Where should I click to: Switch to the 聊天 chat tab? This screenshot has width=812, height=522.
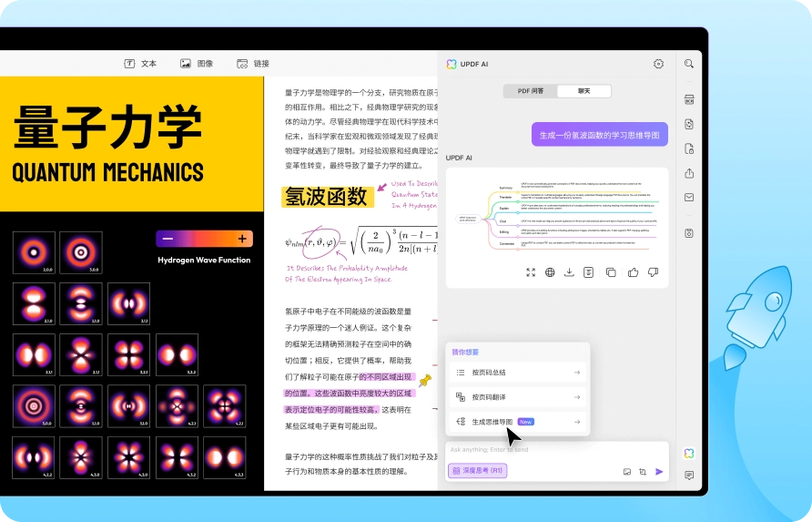point(584,91)
